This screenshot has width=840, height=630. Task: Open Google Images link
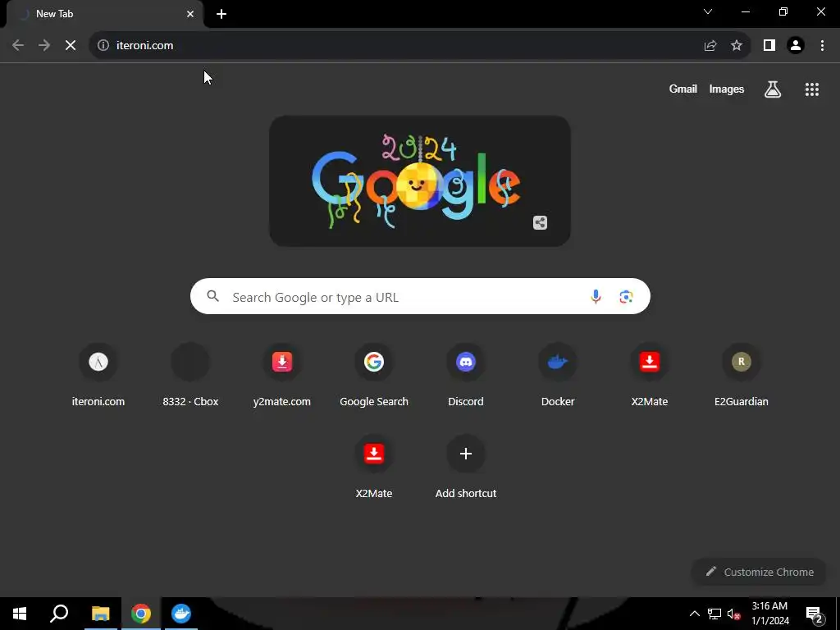tap(727, 89)
